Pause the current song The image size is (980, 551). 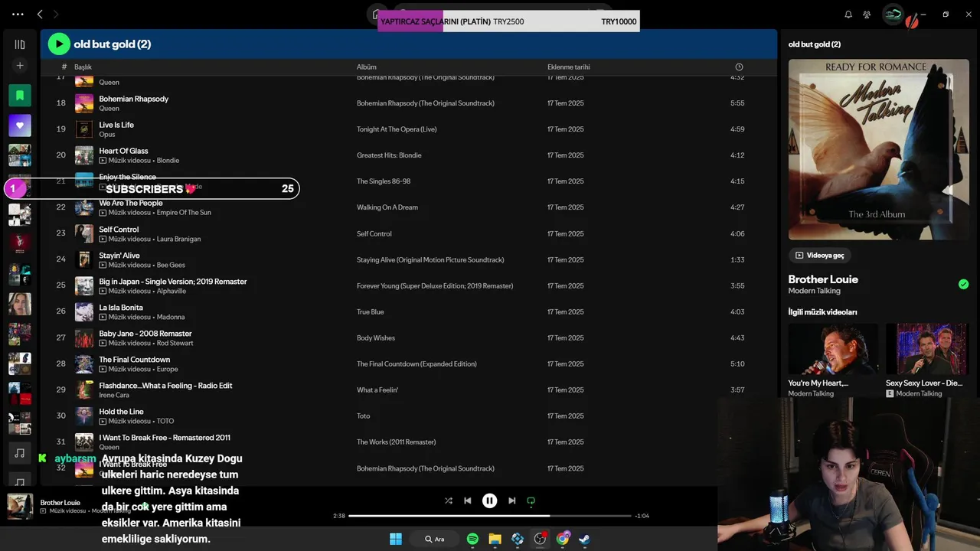click(490, 500)
